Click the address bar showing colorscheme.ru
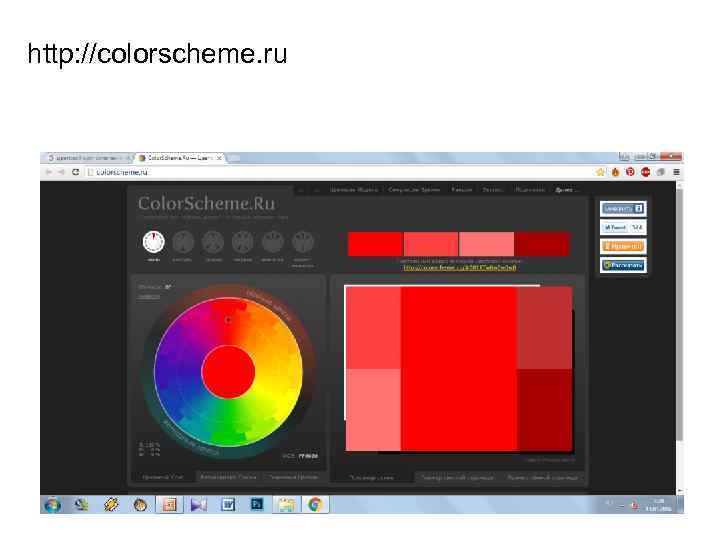Image resolution: width=720 pixels, height=540 pixels. point(340,172)
